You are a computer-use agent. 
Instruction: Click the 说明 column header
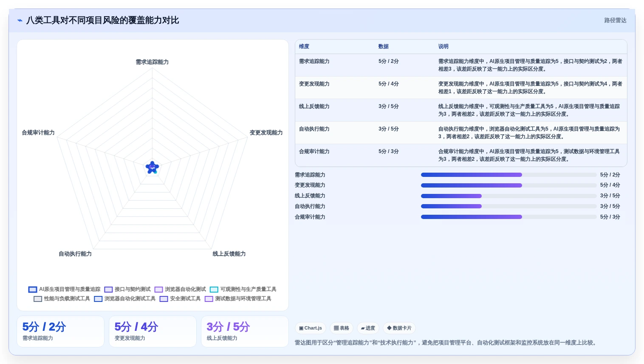click(443, 46)
